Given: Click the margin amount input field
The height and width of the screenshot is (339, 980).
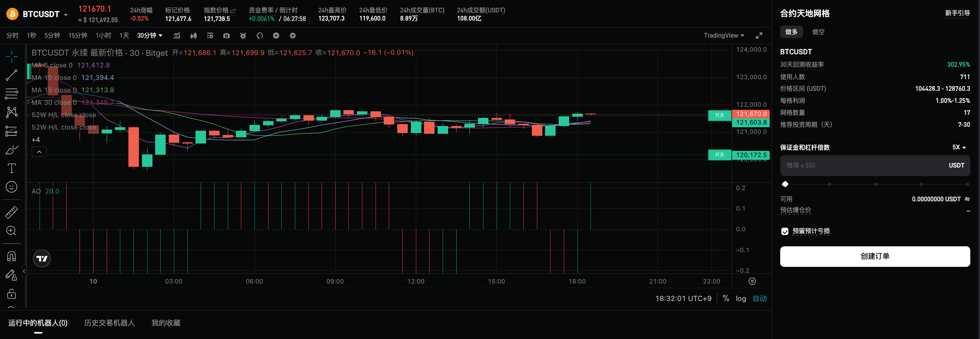Looking at the screenshot, I should [875, 166].
